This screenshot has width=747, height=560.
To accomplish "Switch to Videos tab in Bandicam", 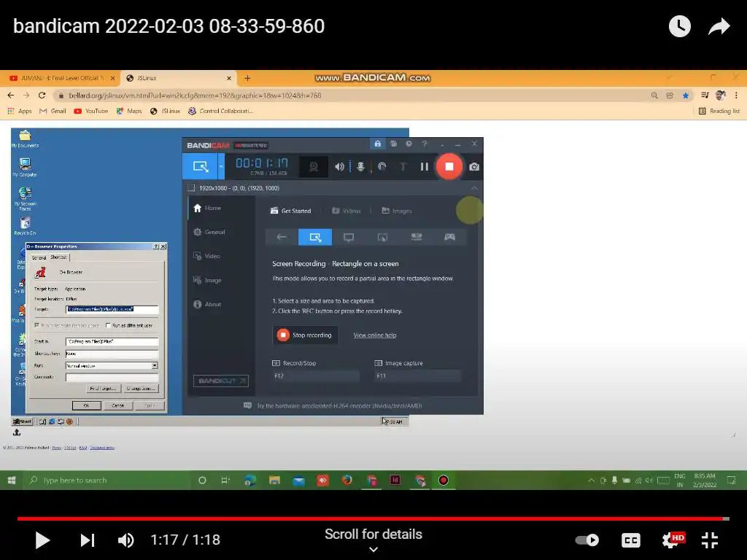I will coord(347,211).
